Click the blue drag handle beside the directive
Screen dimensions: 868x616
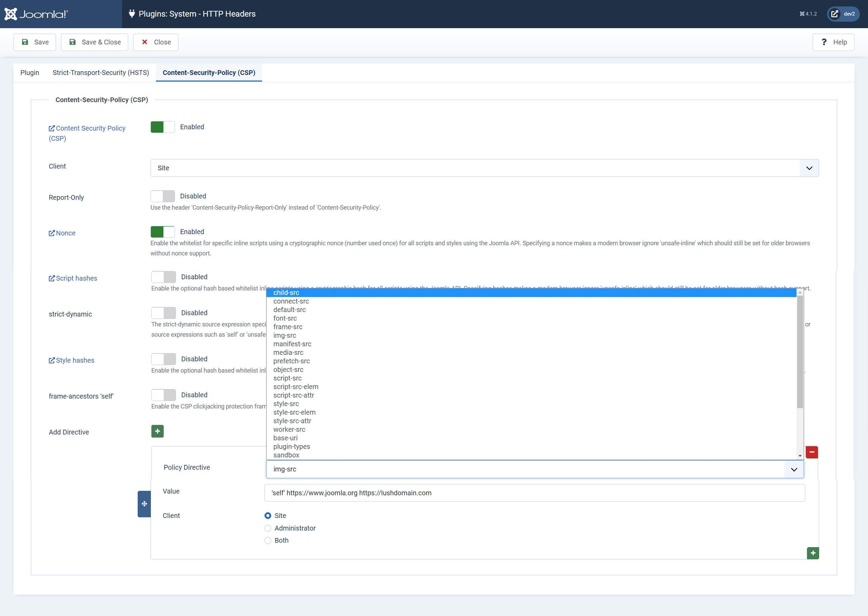144,504
